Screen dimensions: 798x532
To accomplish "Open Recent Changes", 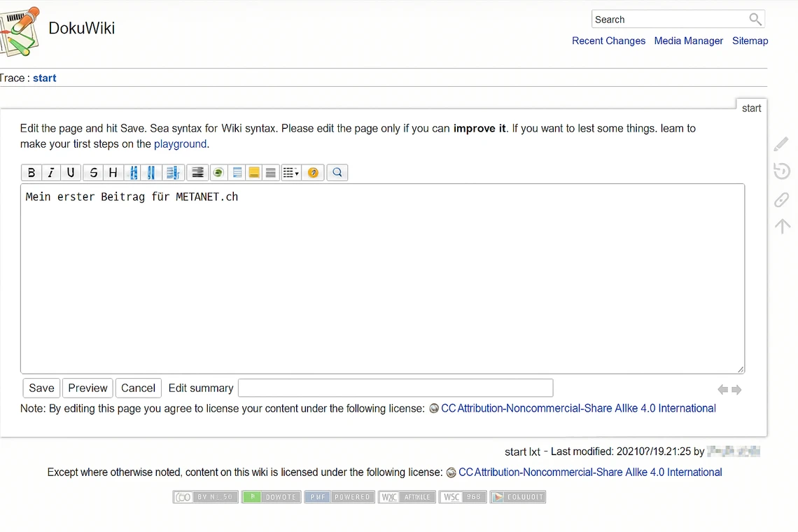I will (x=608, y=41).
